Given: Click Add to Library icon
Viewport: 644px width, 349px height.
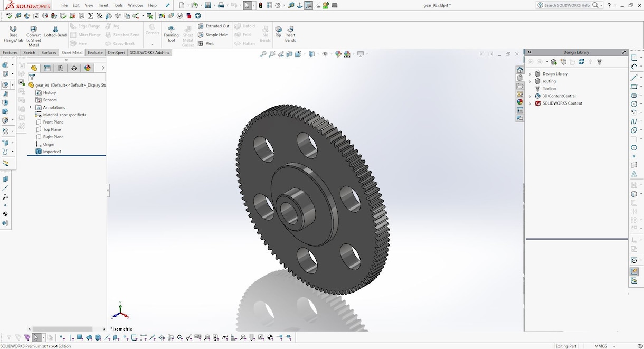Looking at the screenshot, I should pos(553,62).
